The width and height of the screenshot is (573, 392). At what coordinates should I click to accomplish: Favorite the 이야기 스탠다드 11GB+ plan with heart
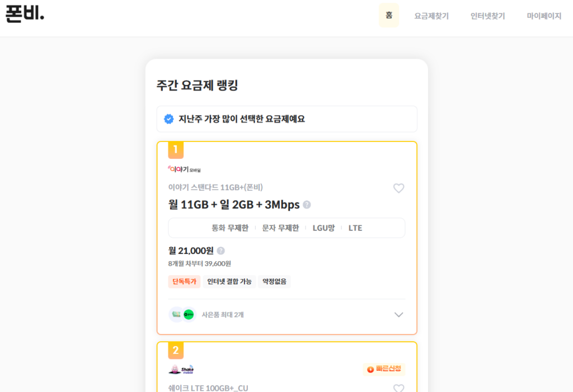click(398, 188)
